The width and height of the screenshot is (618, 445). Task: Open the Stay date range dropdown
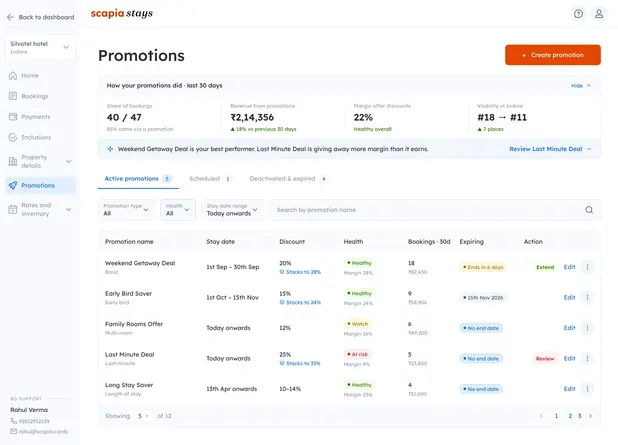point(232,210)
